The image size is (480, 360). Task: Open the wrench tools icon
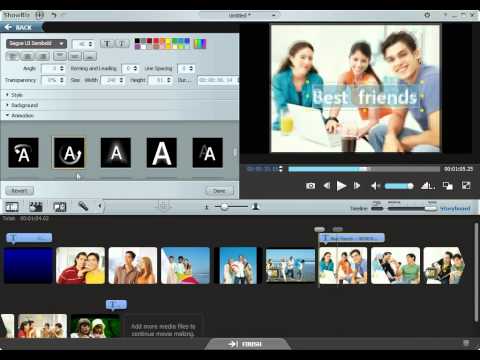coord(83,206)
